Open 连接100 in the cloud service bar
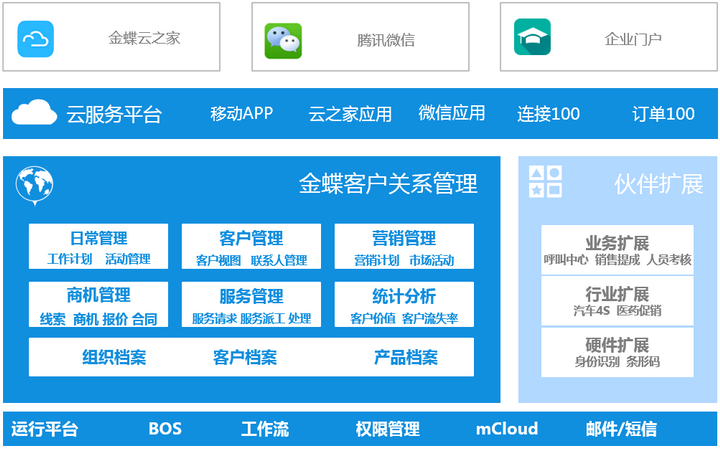 click(548, 114)
